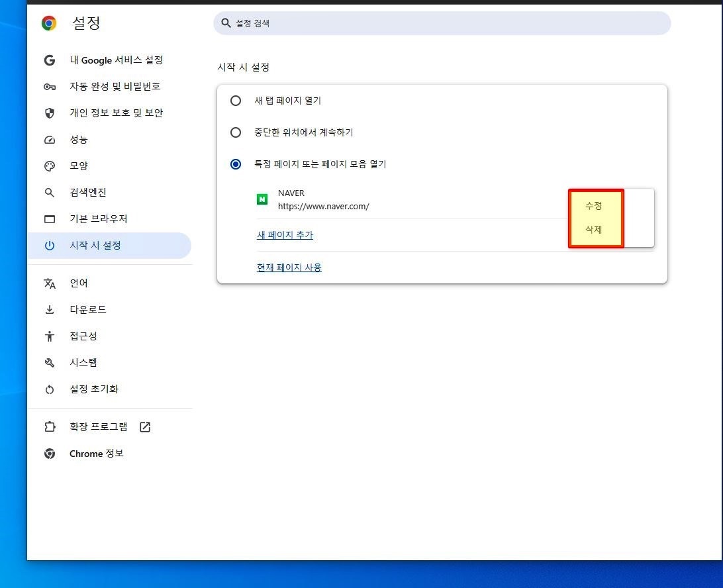Click the NAVER page title text
The image size is (723, 588).
pos(291,193)
